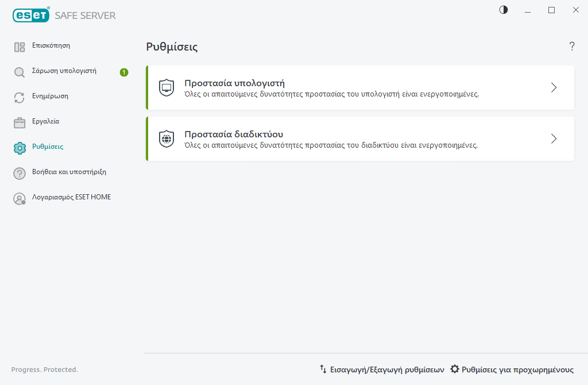Viewport: 588px width, 385px height.
Task: Open the Ρυθμίσεις menu item label
Action: point(48,147)
